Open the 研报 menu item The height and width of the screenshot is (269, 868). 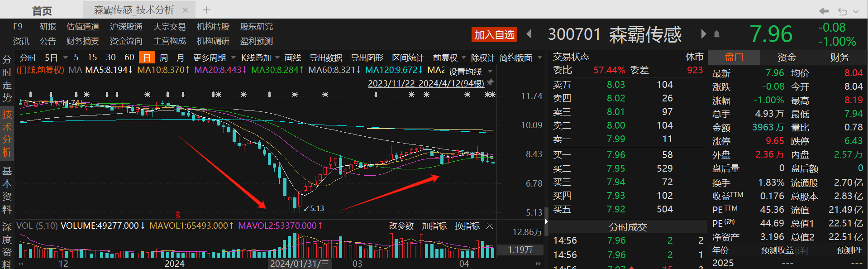click(x=48, y=27)
